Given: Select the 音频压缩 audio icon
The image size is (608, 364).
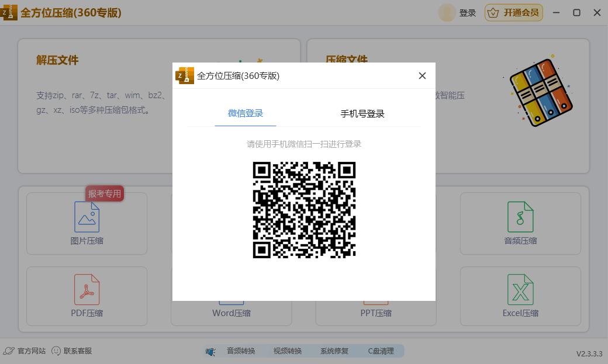Looking at the screenshot, I should pos(520,217).
